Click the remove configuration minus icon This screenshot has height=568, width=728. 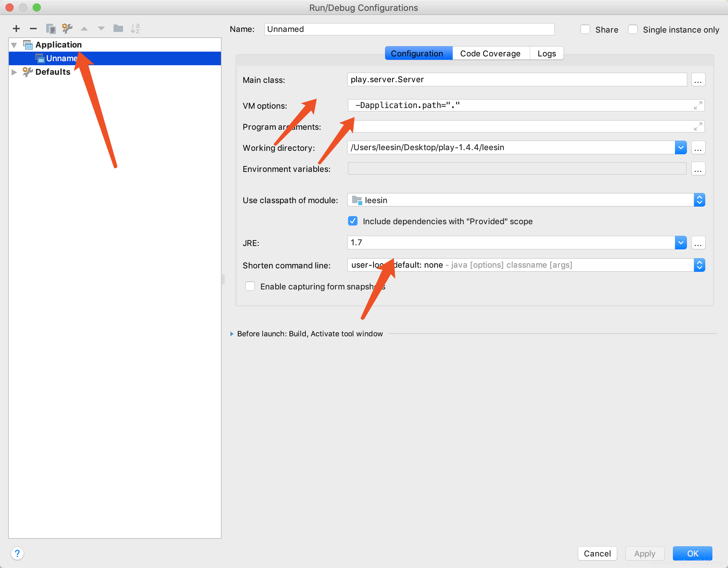(x=33, y=29)
